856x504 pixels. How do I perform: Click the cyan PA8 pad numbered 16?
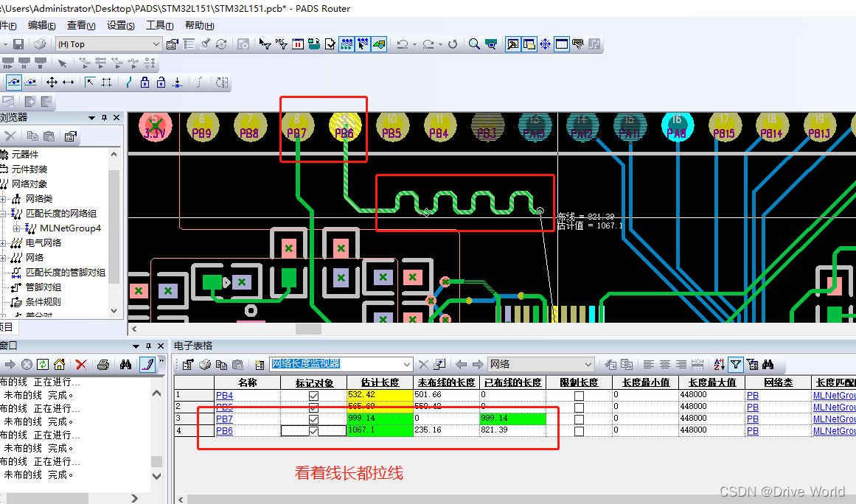[x=677, y=127]
